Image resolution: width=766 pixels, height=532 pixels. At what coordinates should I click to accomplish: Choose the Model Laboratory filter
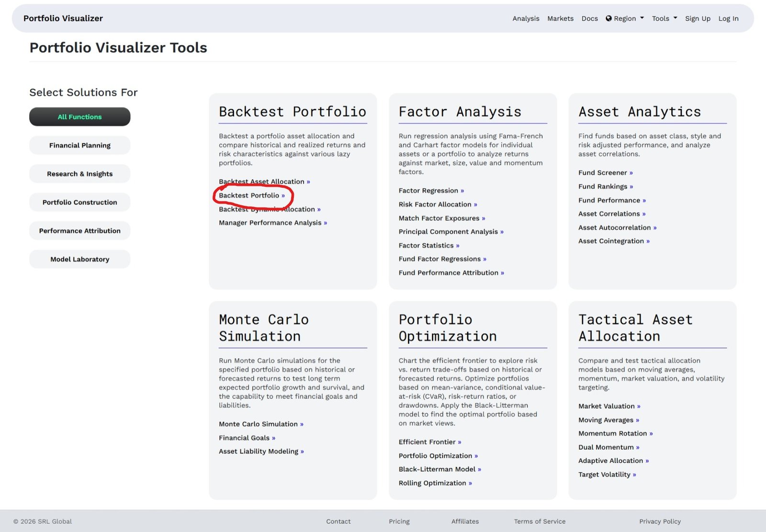(80, 259)
